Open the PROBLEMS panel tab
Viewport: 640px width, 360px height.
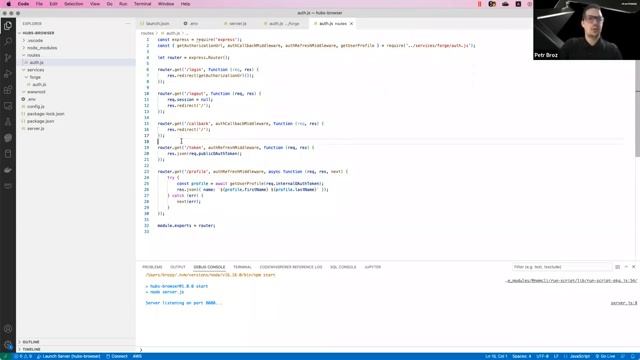pyautogui.click(x=152, y=267)
